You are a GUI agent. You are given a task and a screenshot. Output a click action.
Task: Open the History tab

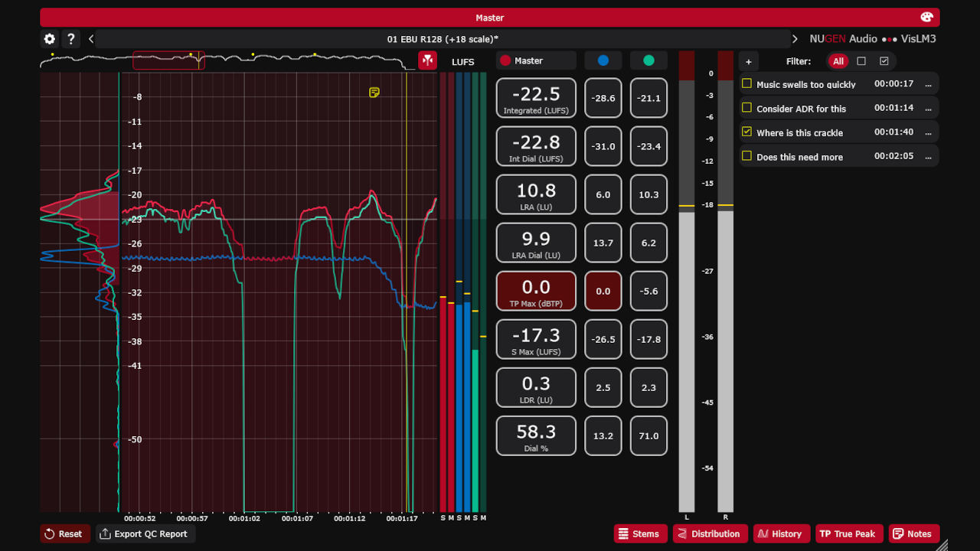pyautogui.click(x=781, y=533)
